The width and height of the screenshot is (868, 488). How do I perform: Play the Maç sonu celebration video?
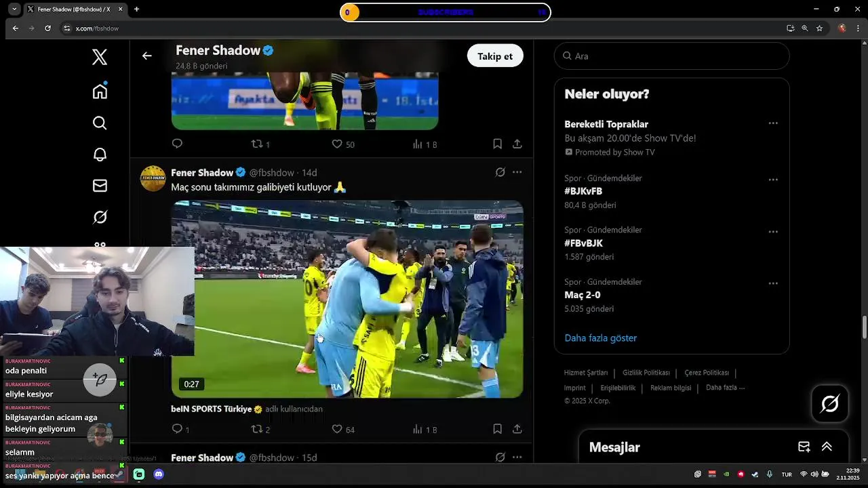[347, 299]
